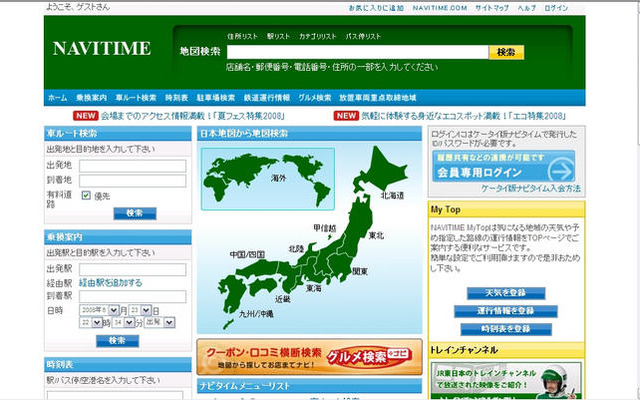Screen dimensions: 640x400
Task: Open the ケータイ版ナビタイム入会方法 link
Action: coord(531,189)
